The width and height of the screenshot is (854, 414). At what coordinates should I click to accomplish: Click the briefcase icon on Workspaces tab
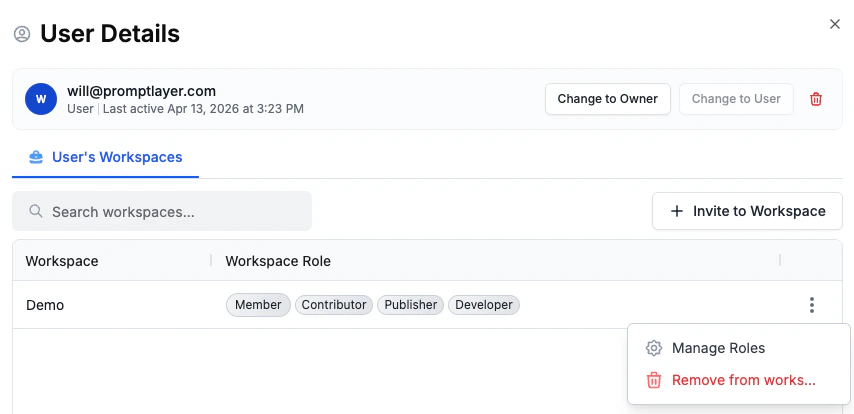coord(36,157)
